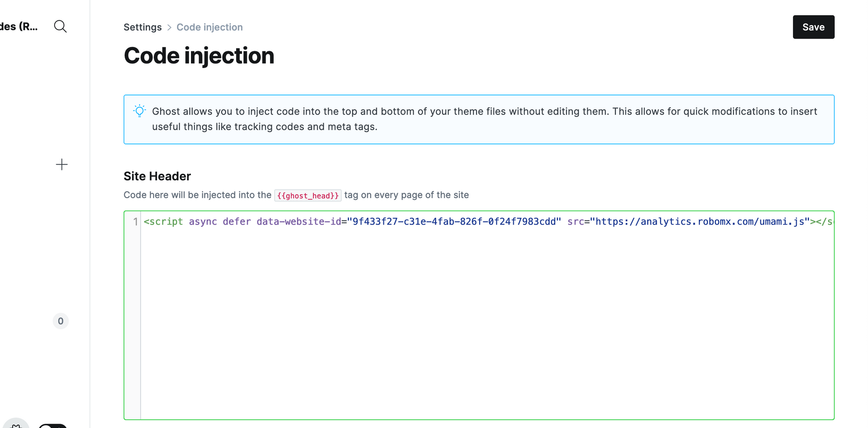Click the data-website-id value in the code
Screen dimensions: 868x428
coord(454,222)
